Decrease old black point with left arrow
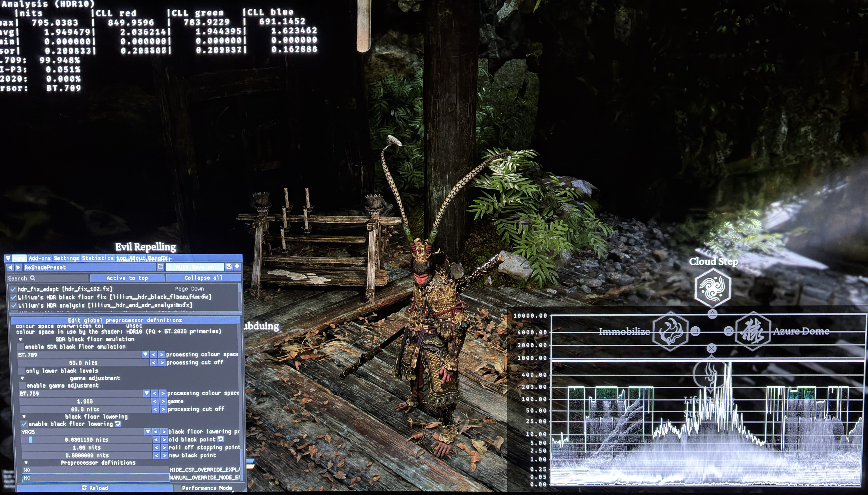This screenshot has height=495, width=868. [156, 440]
